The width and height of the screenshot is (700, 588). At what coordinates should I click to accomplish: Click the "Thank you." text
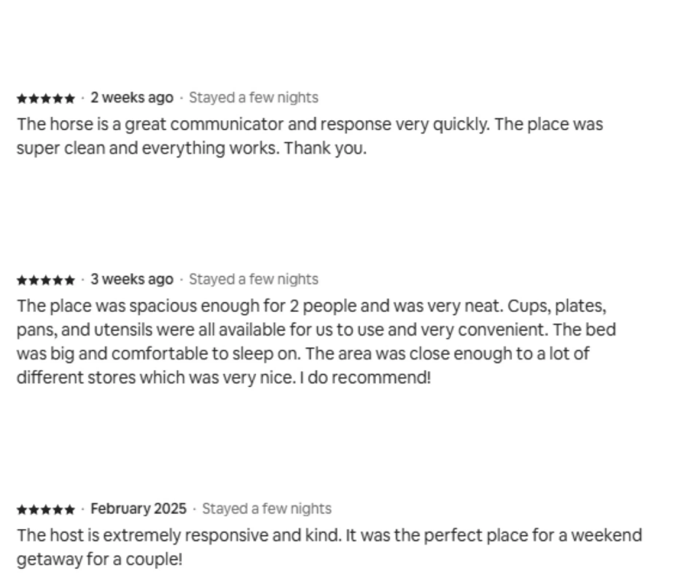325,148
